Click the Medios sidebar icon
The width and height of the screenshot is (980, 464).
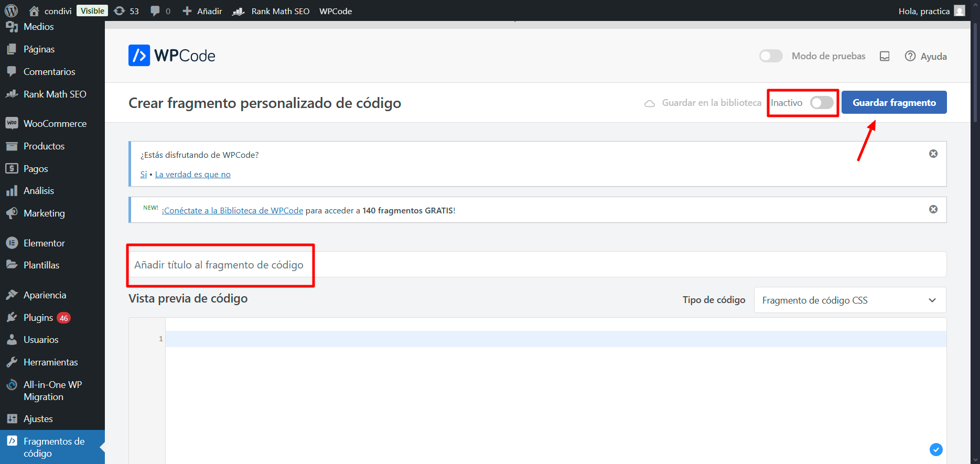click(x=12, y=27)
